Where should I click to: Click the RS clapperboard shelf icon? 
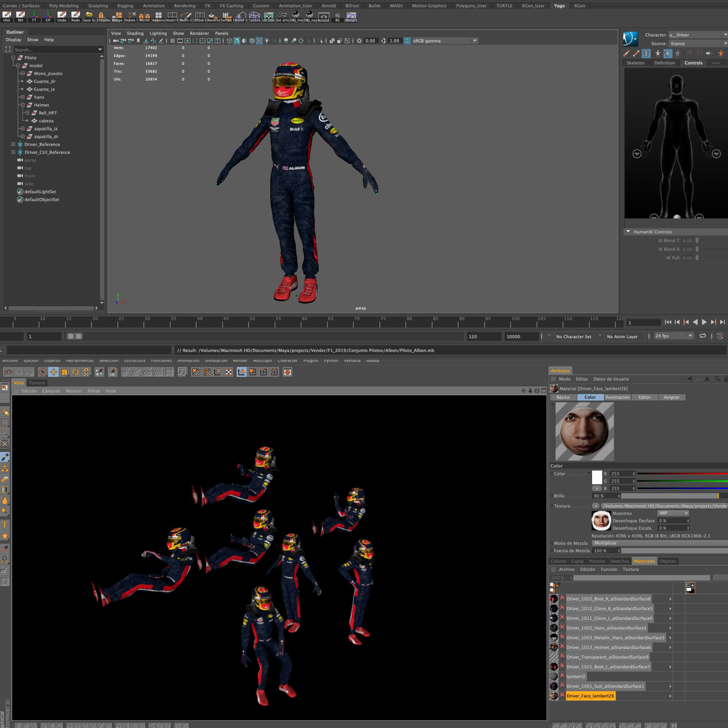click(x=337, y=16)
